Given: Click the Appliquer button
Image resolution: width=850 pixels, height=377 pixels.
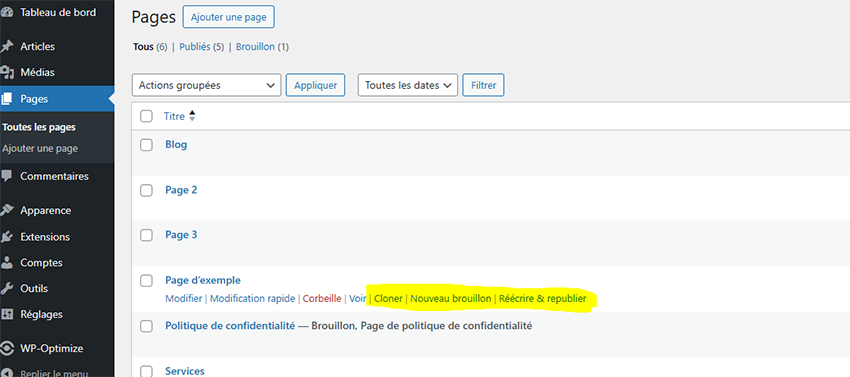Looking at the screenshot, I should tap(315, 85).
